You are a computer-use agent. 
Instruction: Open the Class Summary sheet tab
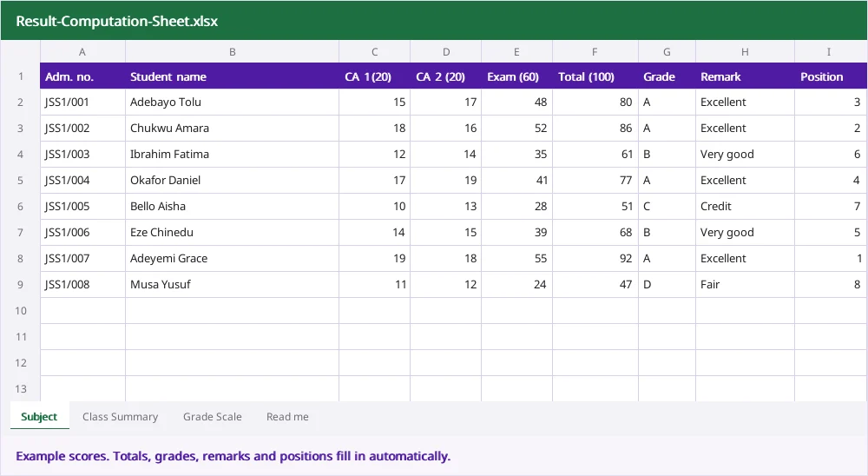click(120, 416)
